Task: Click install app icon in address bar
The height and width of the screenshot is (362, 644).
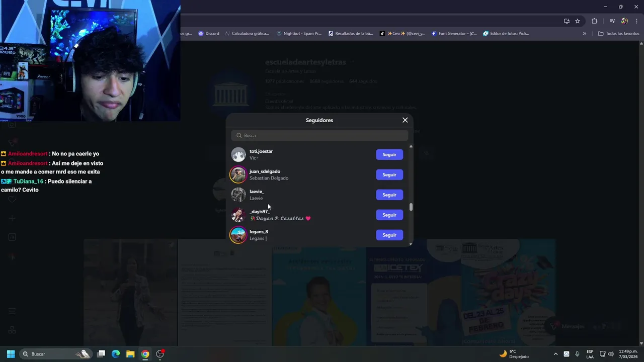Action: 567,21
